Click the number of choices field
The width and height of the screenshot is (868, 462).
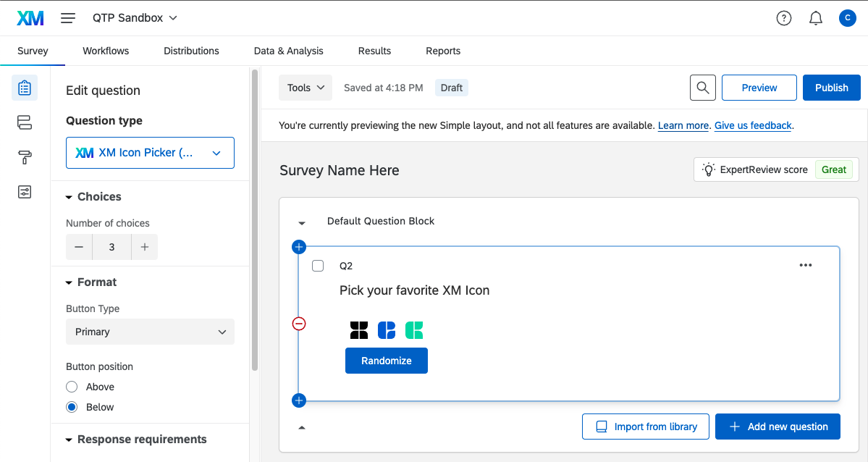point(111,247)
